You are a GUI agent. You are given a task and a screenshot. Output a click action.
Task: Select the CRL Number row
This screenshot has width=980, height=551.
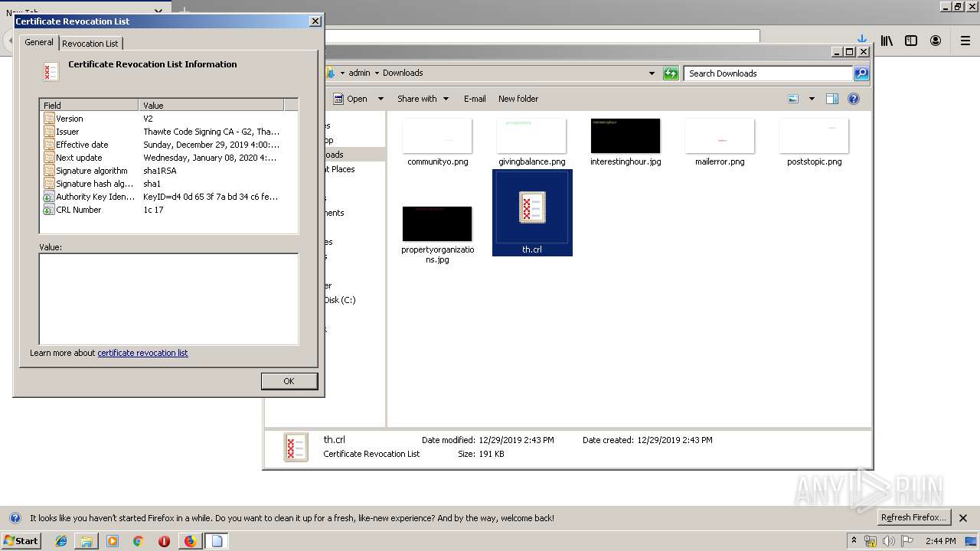tap(168, 210)
